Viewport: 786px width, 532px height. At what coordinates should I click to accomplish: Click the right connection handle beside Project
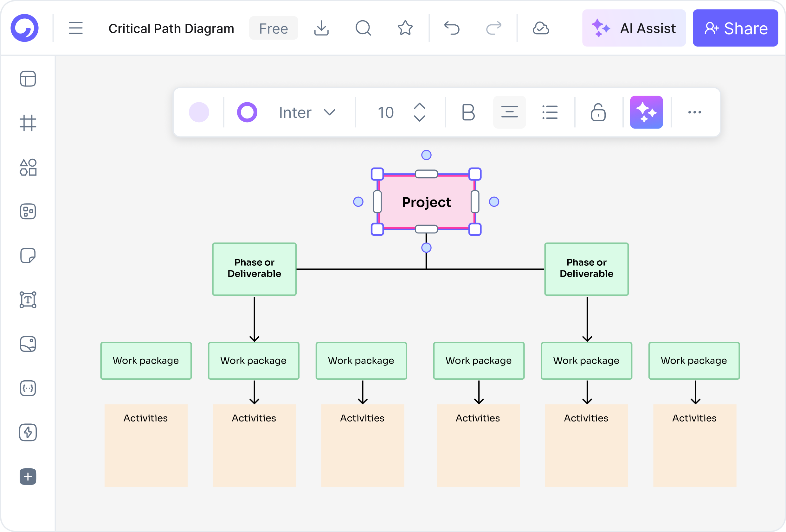[494, 202]
